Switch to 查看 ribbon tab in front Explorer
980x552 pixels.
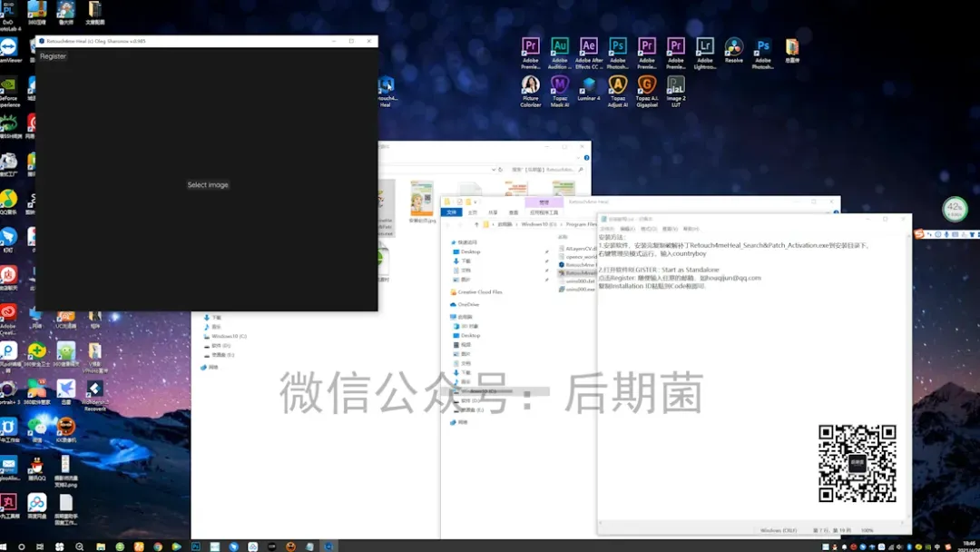[514, 212]
